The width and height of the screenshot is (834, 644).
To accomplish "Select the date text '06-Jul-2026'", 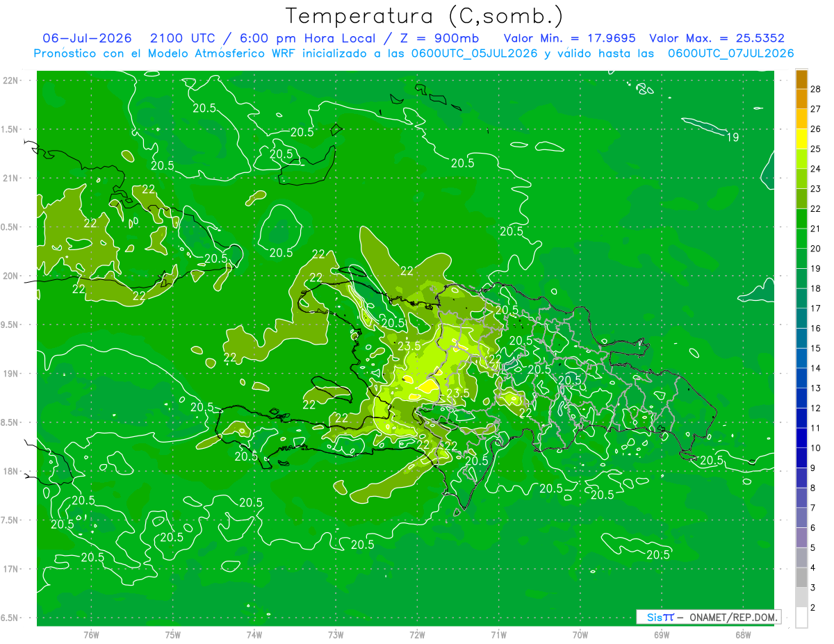I will pos(88,38).
